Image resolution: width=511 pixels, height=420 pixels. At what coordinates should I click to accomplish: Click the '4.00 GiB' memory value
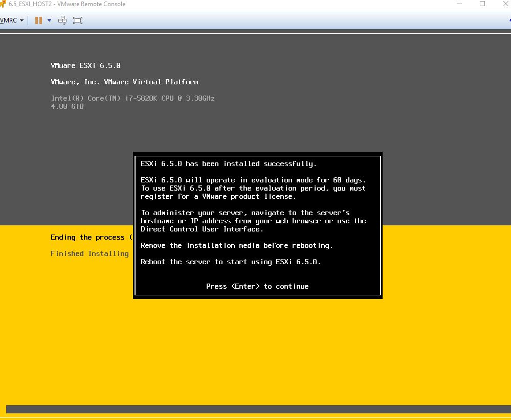67,106
